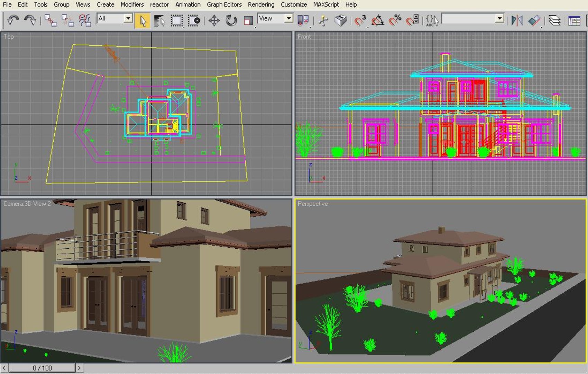The width and height of the screenshot is (588, 374).
Task: Toggle Keyboard Shortcut Override button
Action: pos(341,20)
